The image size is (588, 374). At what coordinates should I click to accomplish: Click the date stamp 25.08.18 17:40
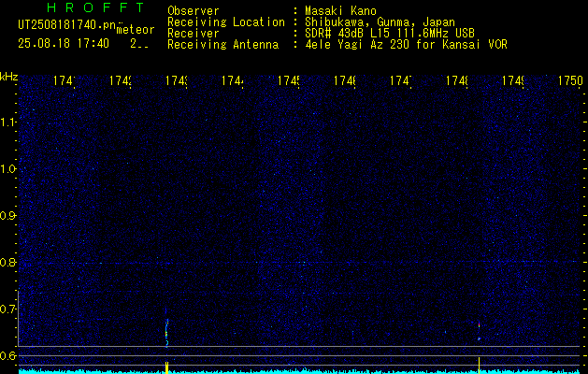pos(64,44)
